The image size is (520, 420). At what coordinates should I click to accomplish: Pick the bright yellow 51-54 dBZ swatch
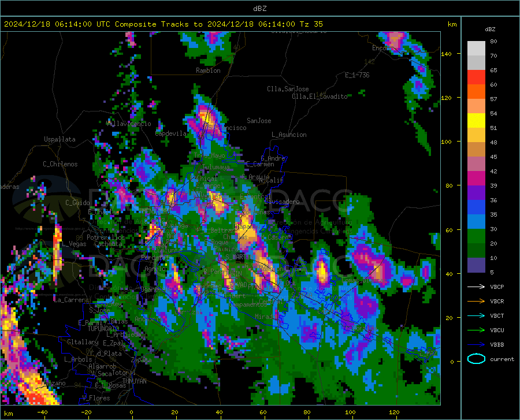click(x=476, y=121)
